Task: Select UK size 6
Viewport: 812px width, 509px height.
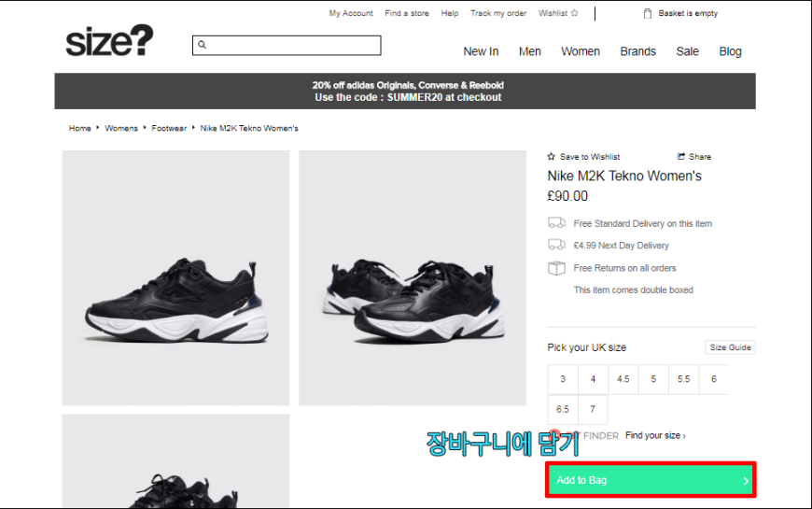Action: pos(714,379)
